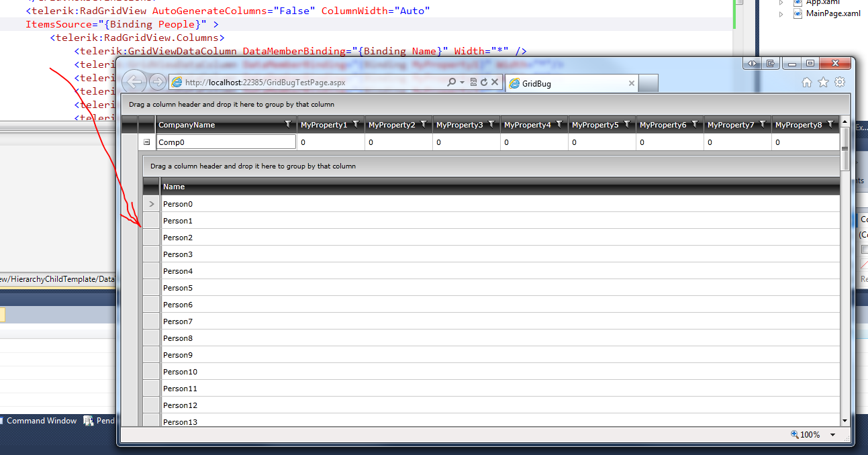Open the Command Window tab in Visual Studio
The width and height of the screenshot is (868, 455).
(39, 421)
